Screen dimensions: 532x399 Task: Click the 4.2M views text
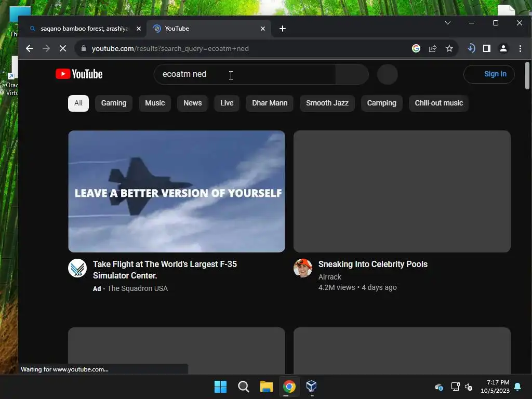click(x=337, y=287)
